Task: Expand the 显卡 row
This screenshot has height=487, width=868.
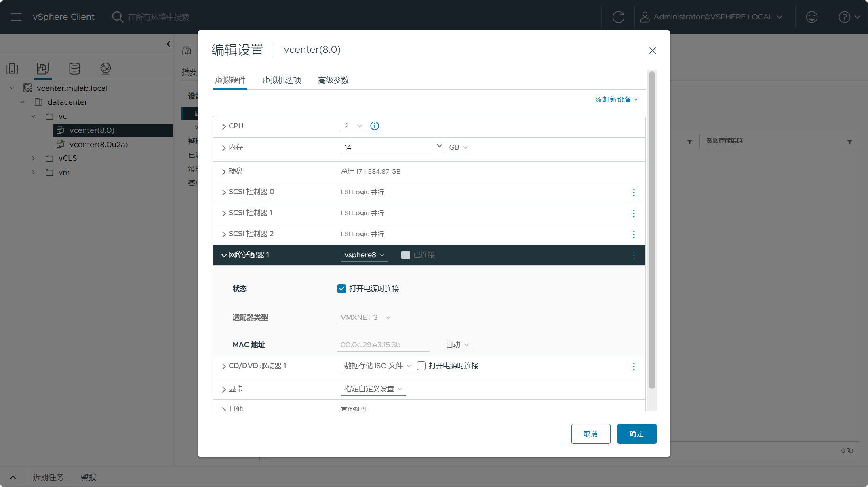Action: (x=224, y=390)
